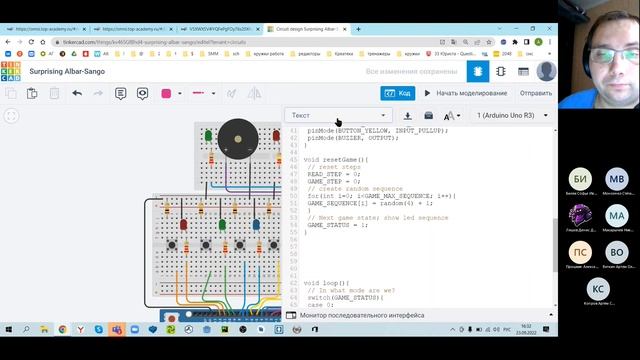Open the font size dropdown
This screenshot has height=360, width=640.
pyautogui.click(x=452, y=116)
